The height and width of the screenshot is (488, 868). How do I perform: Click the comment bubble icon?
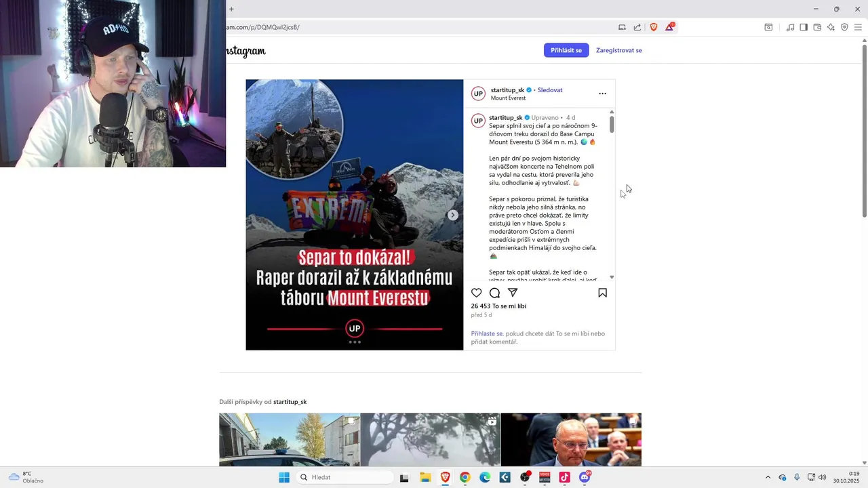click(x=495, y=293)
